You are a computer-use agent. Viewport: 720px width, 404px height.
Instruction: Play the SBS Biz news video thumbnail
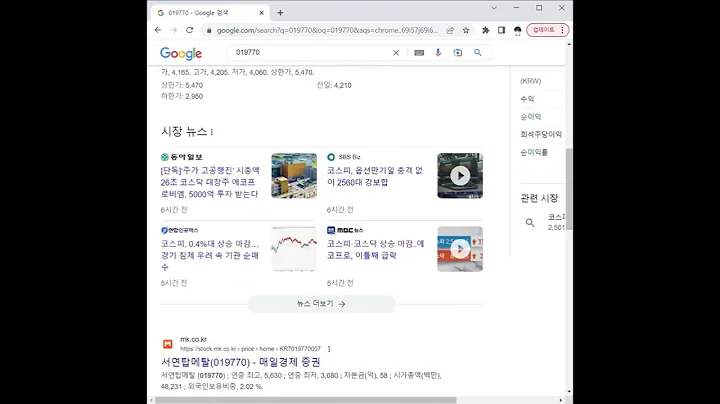(460, 176)
